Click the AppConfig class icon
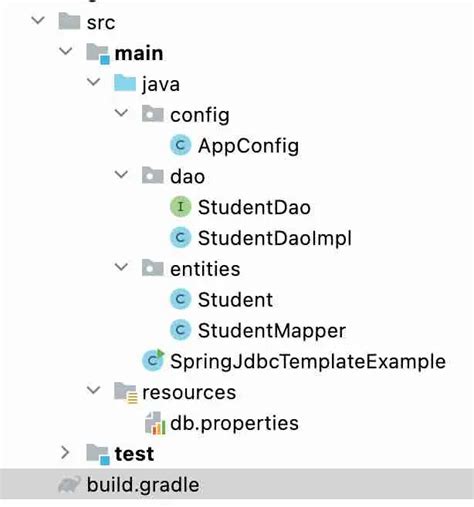The width and height of the screenshot is (474, 507). coord(180,145)
